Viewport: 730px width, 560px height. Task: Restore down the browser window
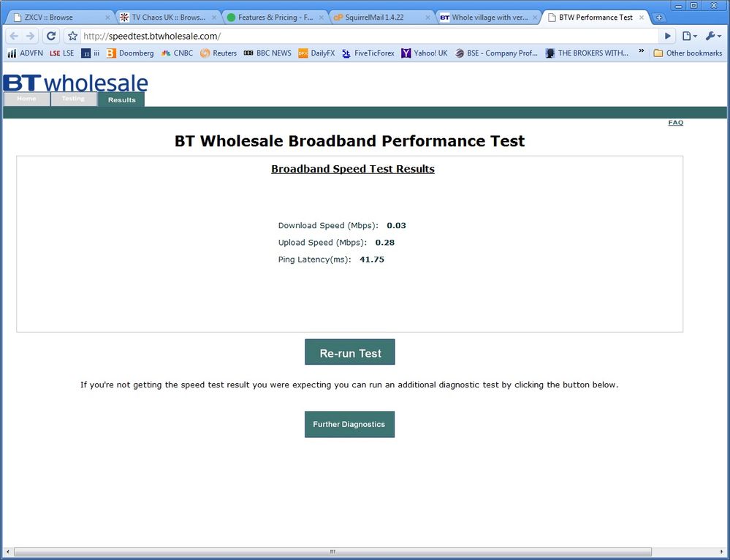(693, 6)
